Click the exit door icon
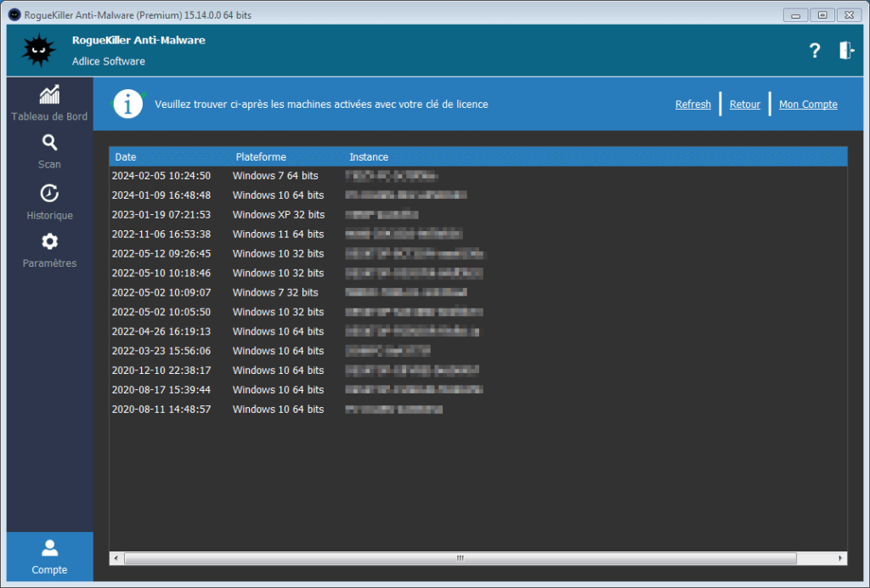 click(x=846, y=51)
